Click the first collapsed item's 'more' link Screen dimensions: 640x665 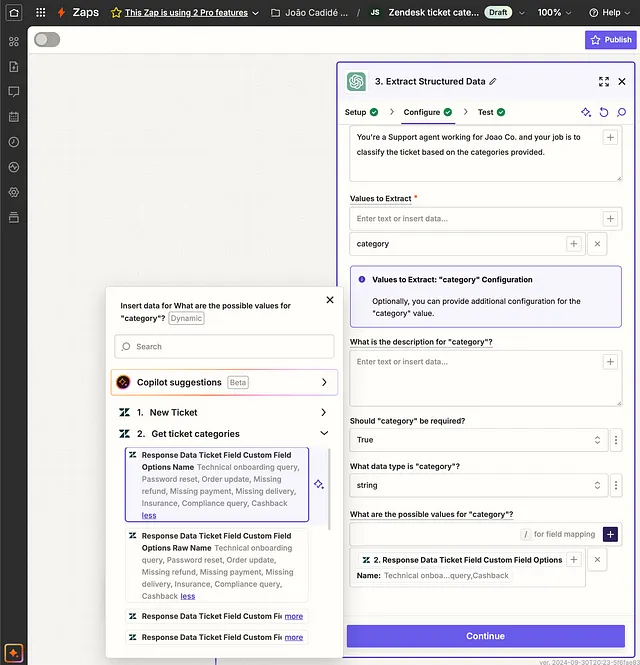[x=294, y=616]
